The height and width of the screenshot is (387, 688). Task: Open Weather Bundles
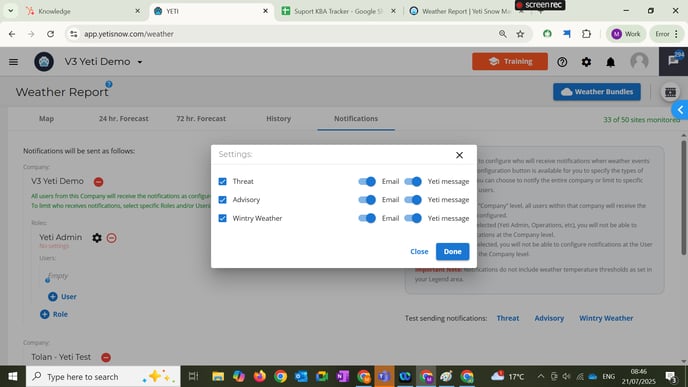pyautogui.click(x=597, y=92)
